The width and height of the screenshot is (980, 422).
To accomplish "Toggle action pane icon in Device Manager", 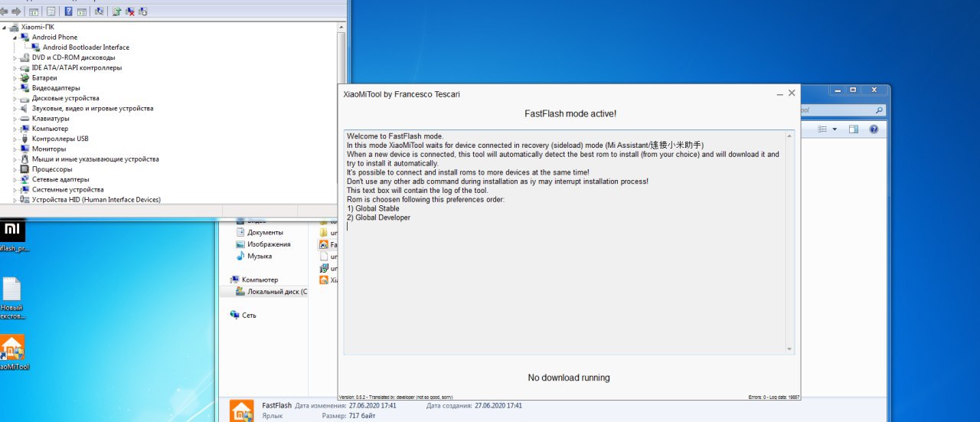I will click(x=83, y=11).
